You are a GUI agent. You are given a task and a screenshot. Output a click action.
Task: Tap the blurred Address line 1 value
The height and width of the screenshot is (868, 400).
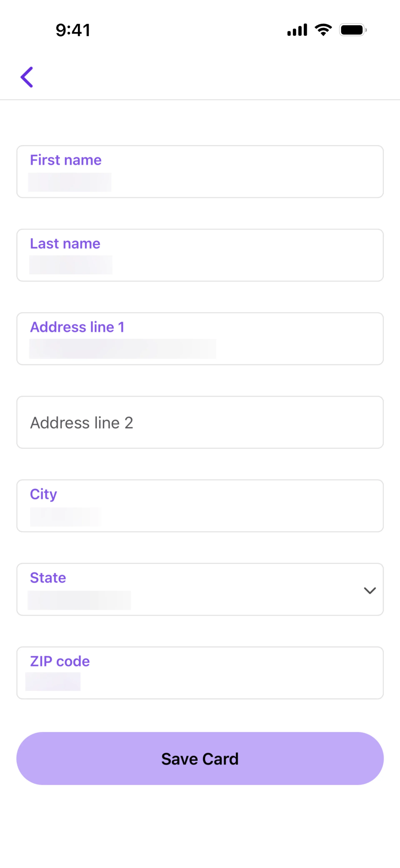click(x=122, y=349)
